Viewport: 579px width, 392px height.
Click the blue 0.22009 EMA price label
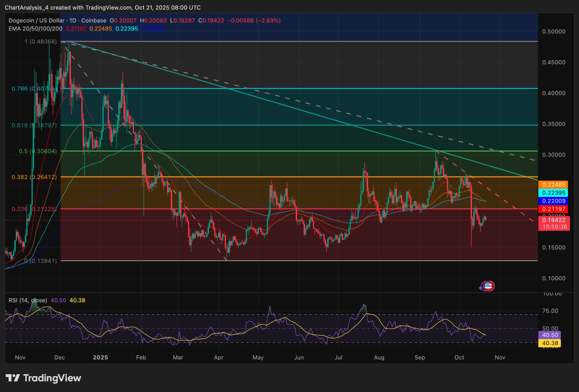click(x=554, y=201)
